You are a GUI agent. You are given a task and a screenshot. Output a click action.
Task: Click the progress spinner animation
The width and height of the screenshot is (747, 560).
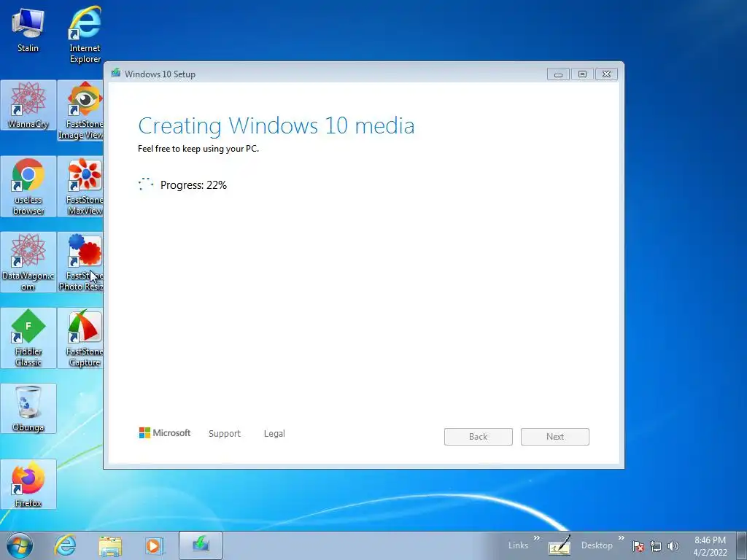point(146,184)
